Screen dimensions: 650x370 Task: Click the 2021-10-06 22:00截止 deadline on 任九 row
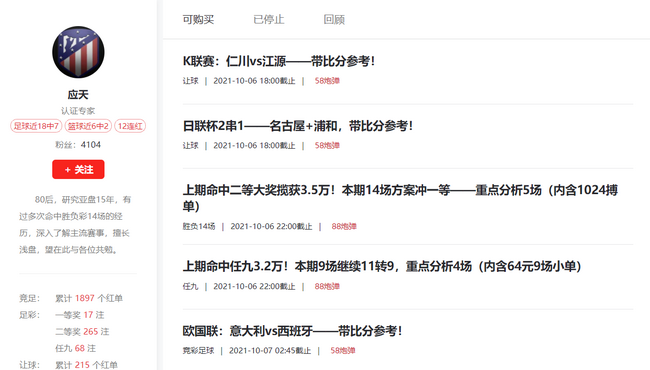tap(254, 286)
